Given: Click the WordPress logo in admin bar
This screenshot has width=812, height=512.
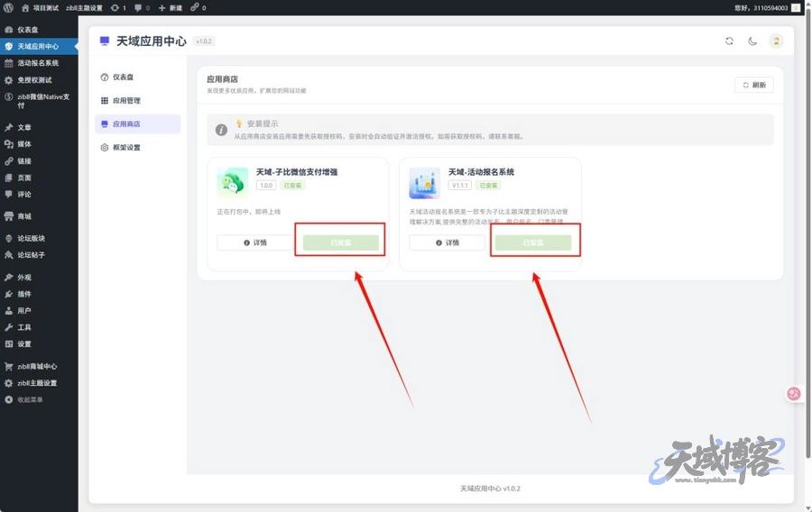Looking at the screenshot, I should click(8, 7).
